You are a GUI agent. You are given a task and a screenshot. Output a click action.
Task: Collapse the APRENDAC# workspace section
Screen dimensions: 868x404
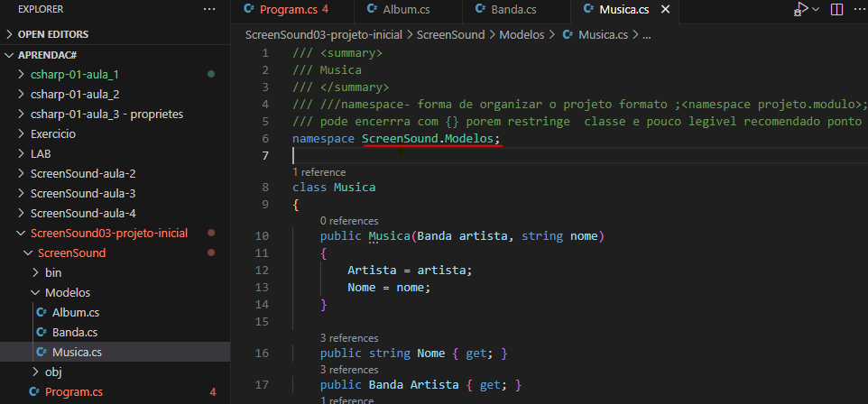pyautogui.click(x=42, y=55)
